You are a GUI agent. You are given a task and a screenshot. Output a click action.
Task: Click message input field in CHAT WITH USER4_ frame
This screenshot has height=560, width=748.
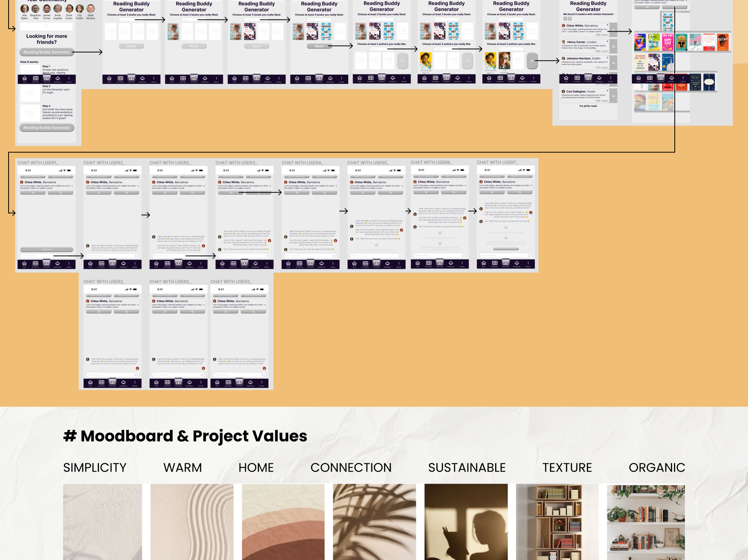click(310, 256)
